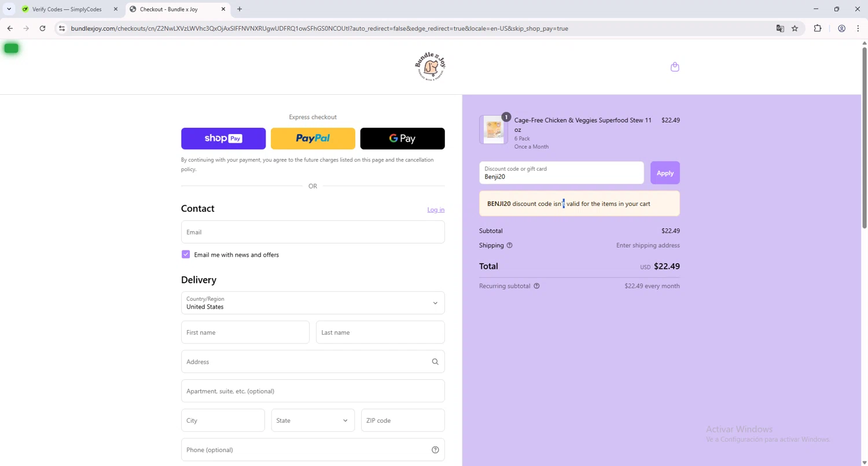Screen dimensions: 868x466
Task: Close the Verify Codes SimplyCodes tab
Action: click(x=115, y=9)
